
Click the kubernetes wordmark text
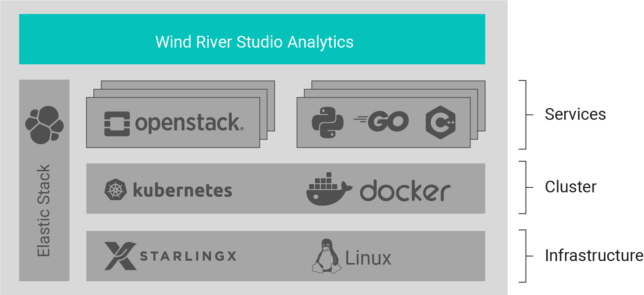pos(182,190)
